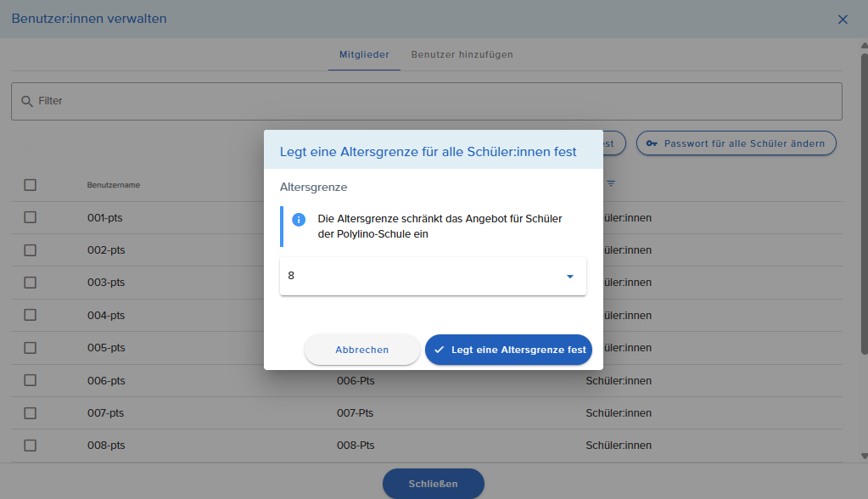Click the key icon for password change
Screen dimensions: 868x499
pos(652,143)
